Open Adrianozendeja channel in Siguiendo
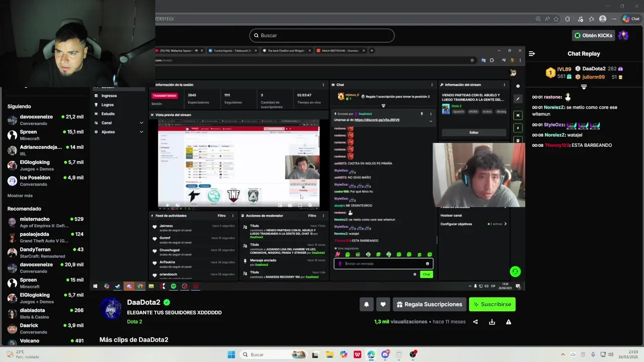 pos(45,150)
